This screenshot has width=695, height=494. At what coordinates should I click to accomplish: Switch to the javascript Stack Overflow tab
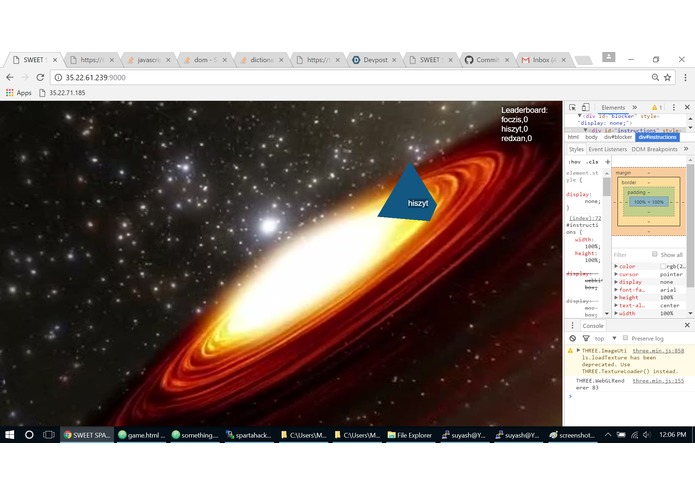pyautogui.click(x=148, y=60)
